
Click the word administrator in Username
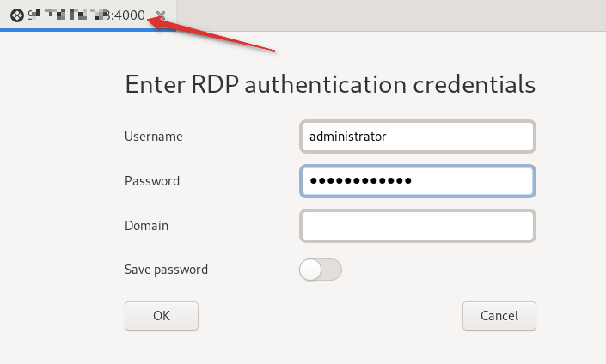click(348, 136)
